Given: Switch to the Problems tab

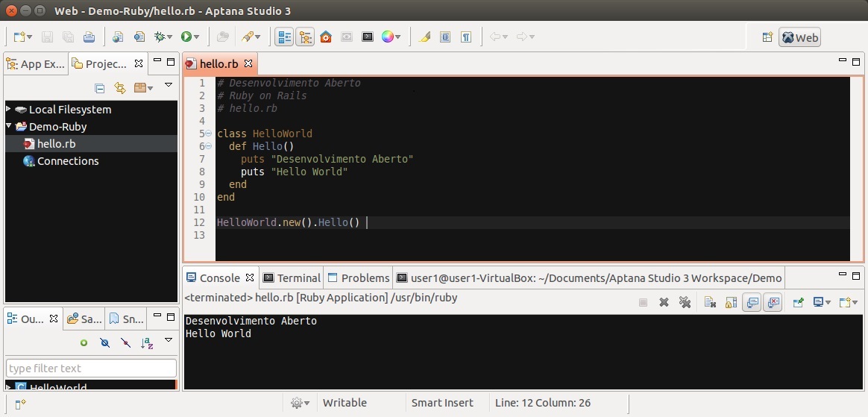Looking at the screenshot, I should (358, 278).
